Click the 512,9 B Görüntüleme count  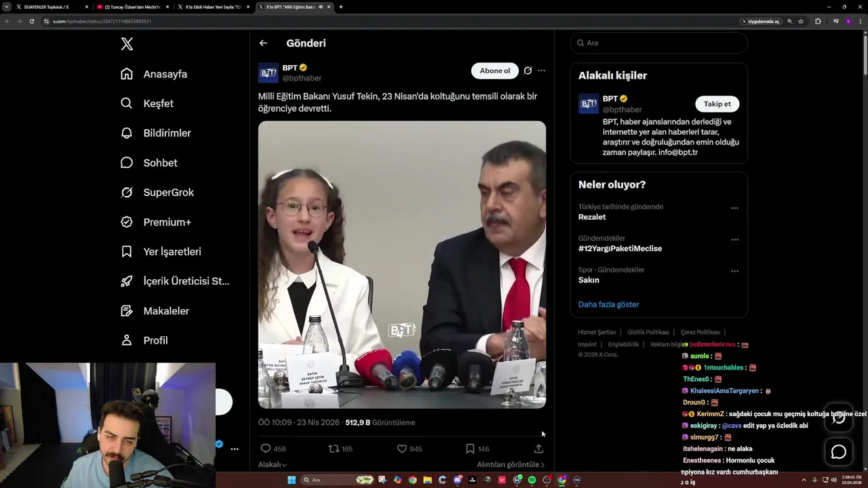[x=380, y=422]
